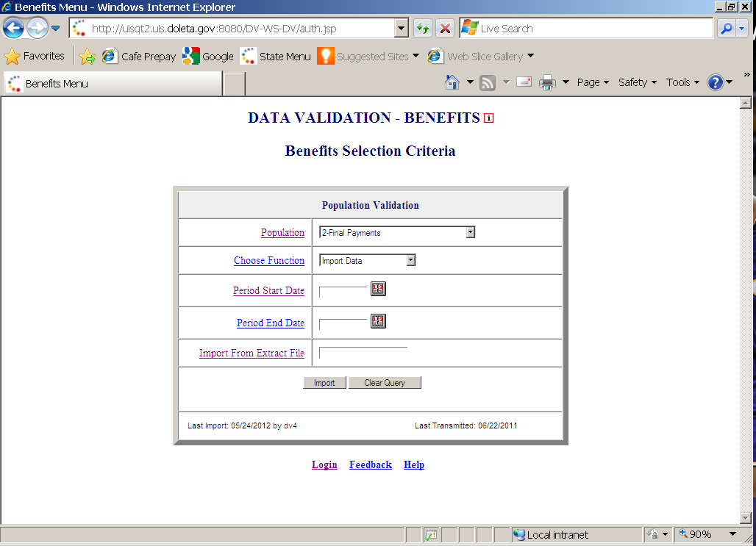
Task: Click the 90% zoom level button
Action: [696, 534]
